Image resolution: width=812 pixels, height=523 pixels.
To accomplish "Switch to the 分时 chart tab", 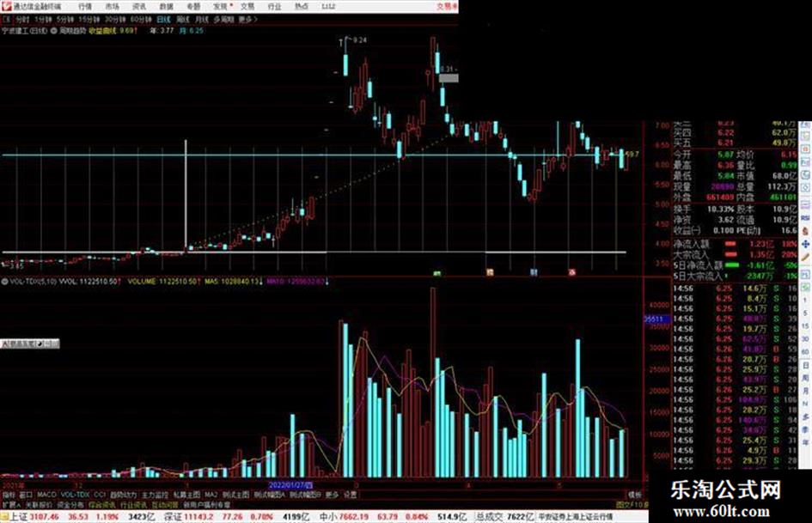I will tap(22, 20).
